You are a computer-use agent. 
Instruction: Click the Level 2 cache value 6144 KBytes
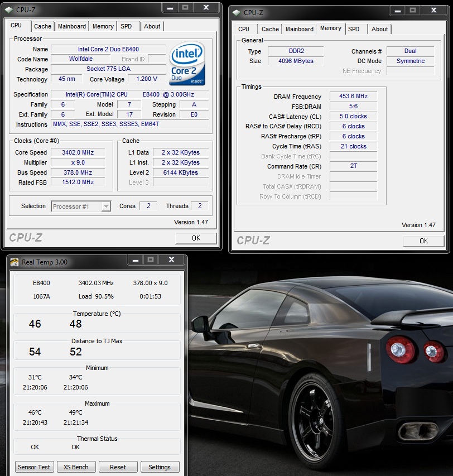click(181, 172)
